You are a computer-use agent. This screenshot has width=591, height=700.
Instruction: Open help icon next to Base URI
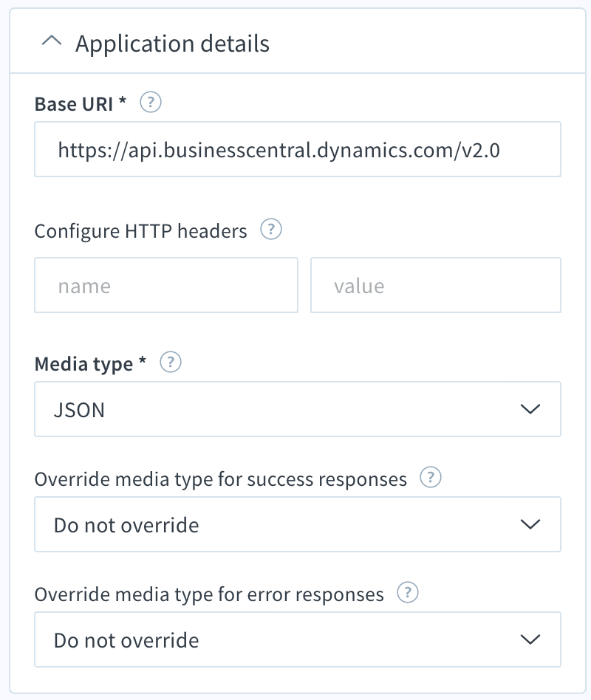[151, 102]
